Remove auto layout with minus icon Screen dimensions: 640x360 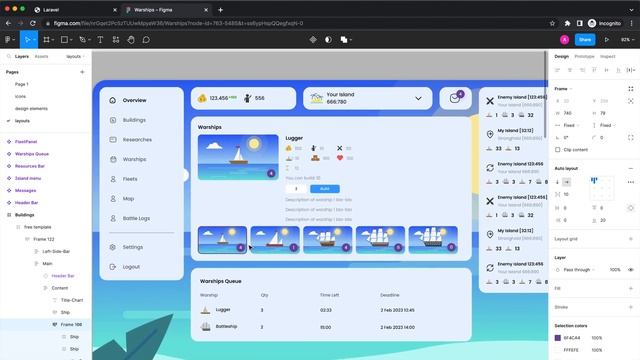point(631,168)
